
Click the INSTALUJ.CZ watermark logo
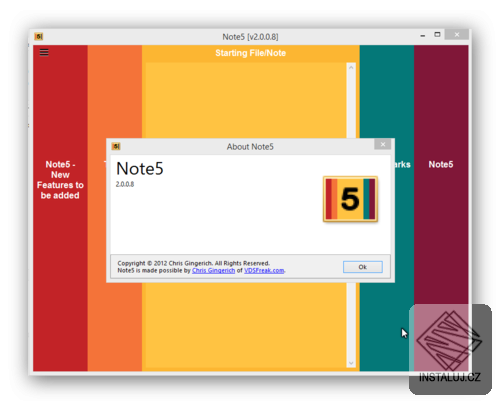click(450, 349)
